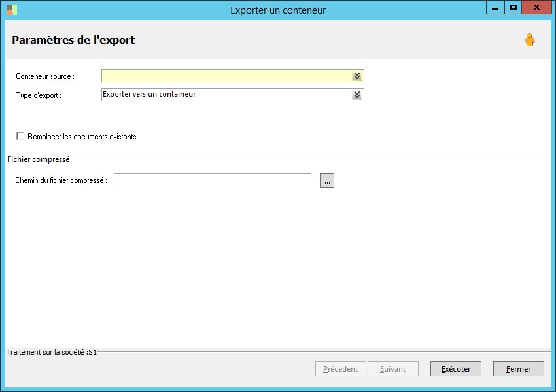Select the 'Exporter vers un containeur' combo box

tap(226, 95)
